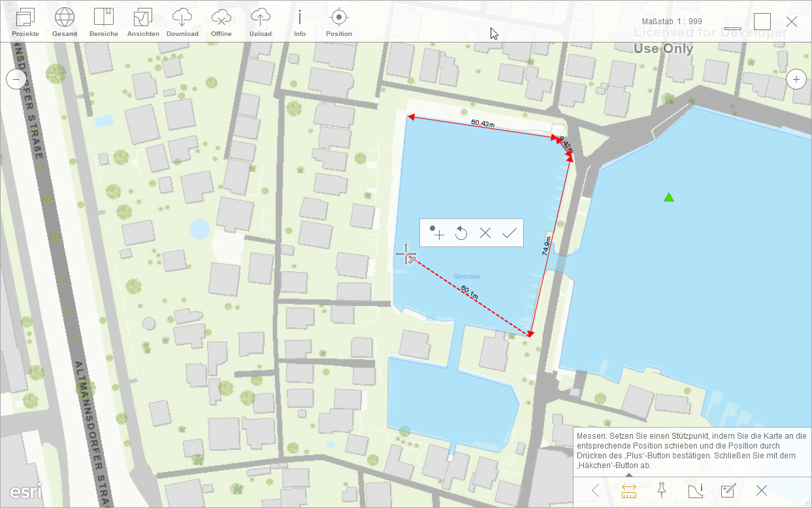Toggle Offline mode
Image resolution: width=812 pixels, height=508 pixels.
[221, 22]
